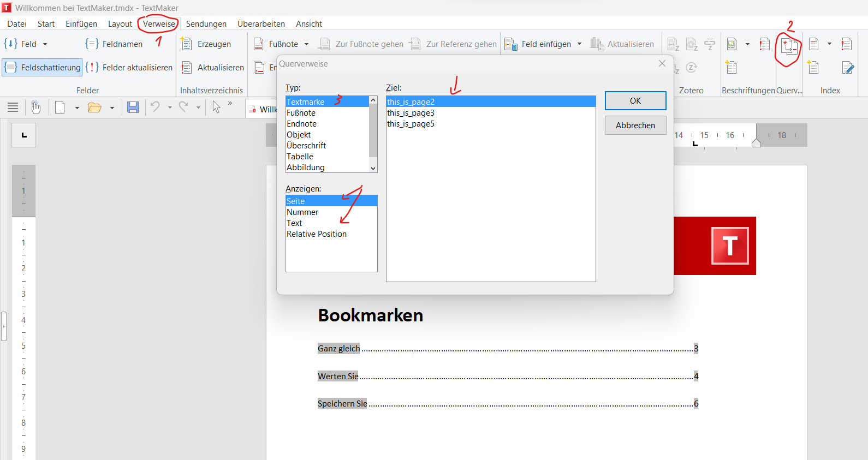This screenshot has height=460, width=868.
Task: Click the Erzeugen table of contents icon
Action: pos(187,44)
